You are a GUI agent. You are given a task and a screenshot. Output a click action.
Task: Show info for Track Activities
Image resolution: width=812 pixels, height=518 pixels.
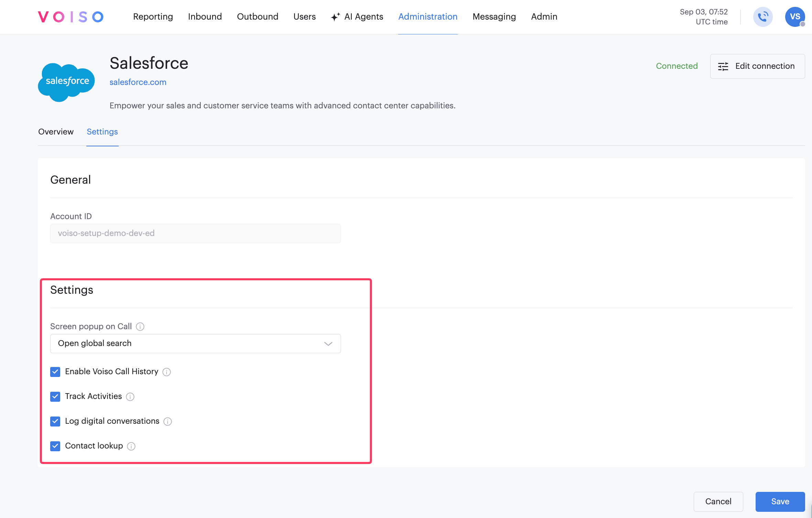coord(130,397)
